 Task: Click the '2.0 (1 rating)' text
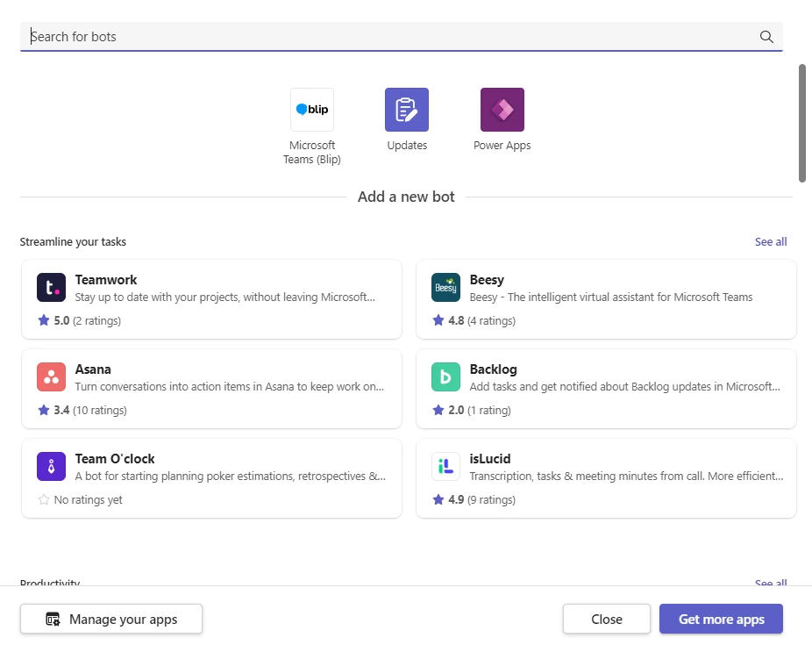[x=480, y=411]
